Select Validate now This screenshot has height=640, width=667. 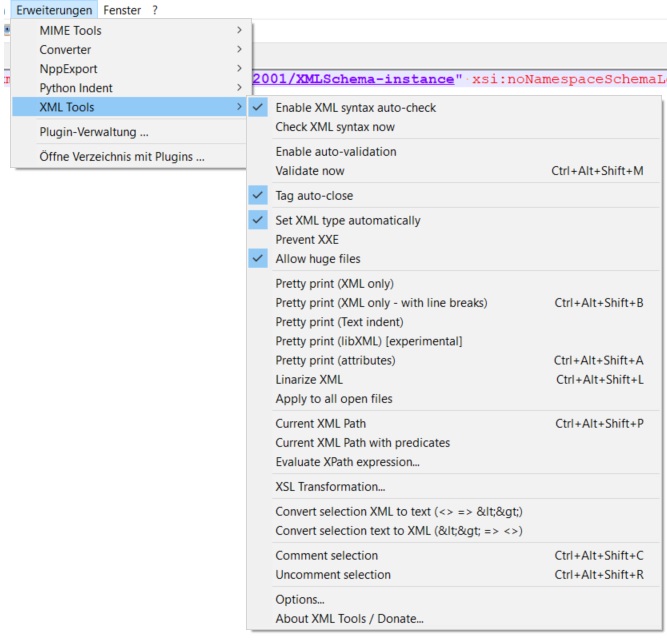point(454,171)
